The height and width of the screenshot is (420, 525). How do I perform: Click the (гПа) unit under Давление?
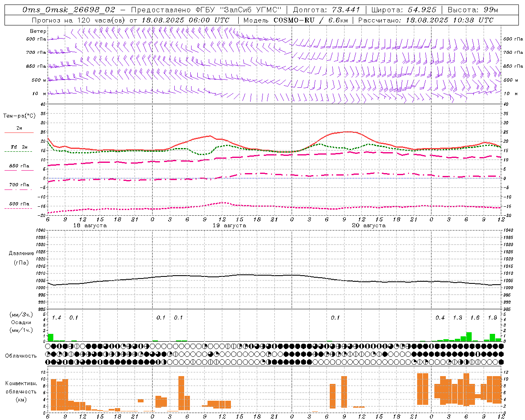point(21,263)
